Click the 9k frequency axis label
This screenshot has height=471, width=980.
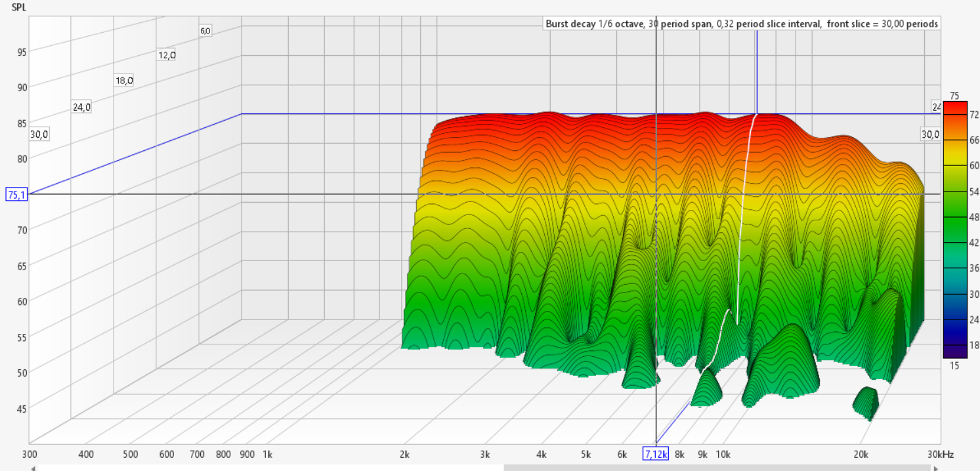[x=703, y=454]
